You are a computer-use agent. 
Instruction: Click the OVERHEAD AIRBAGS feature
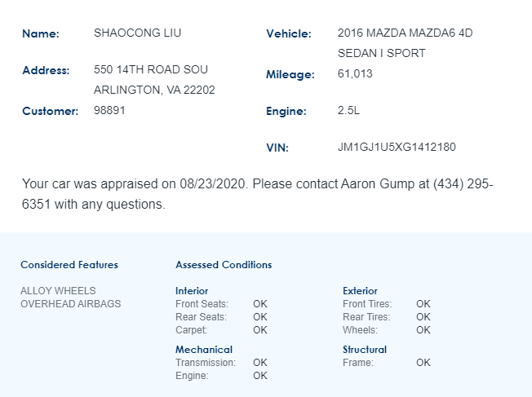70,304
